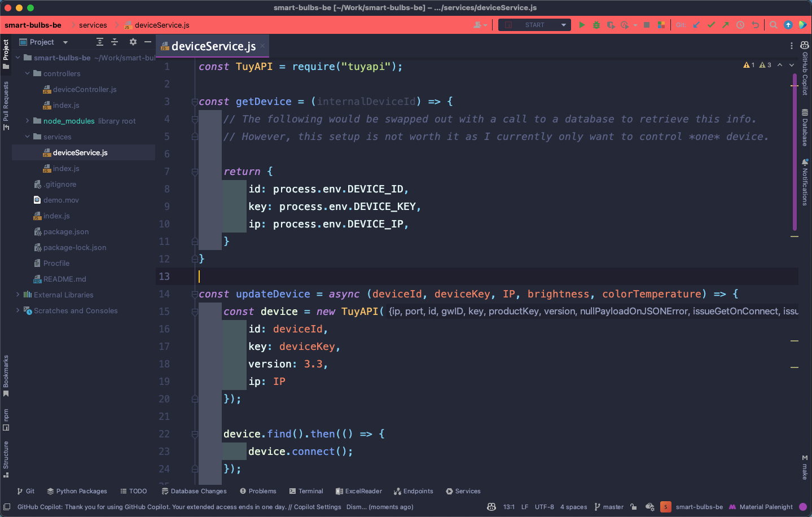Open editor tab options three-dot icon
Image resolution: width=812 pixels, height=517 pixels.
point(792,46)
